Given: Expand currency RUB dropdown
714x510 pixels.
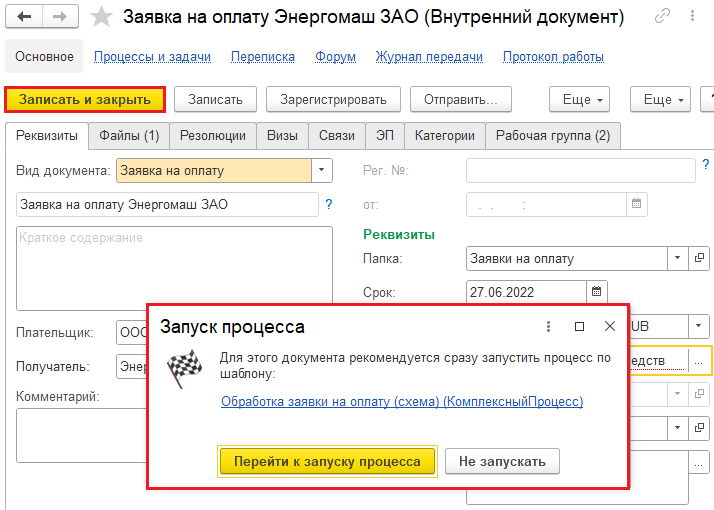Looking at the screenshot, I should tap(699, 326).
